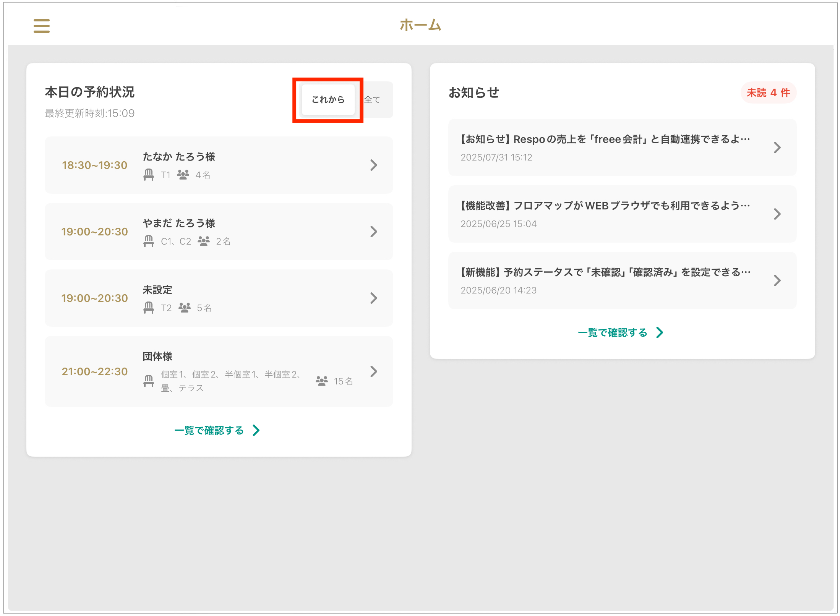Open やまだ たろう様 19:00 reservation
This screenshot has width=840, height=616.
pyautogui.click(x=219, y=232)
